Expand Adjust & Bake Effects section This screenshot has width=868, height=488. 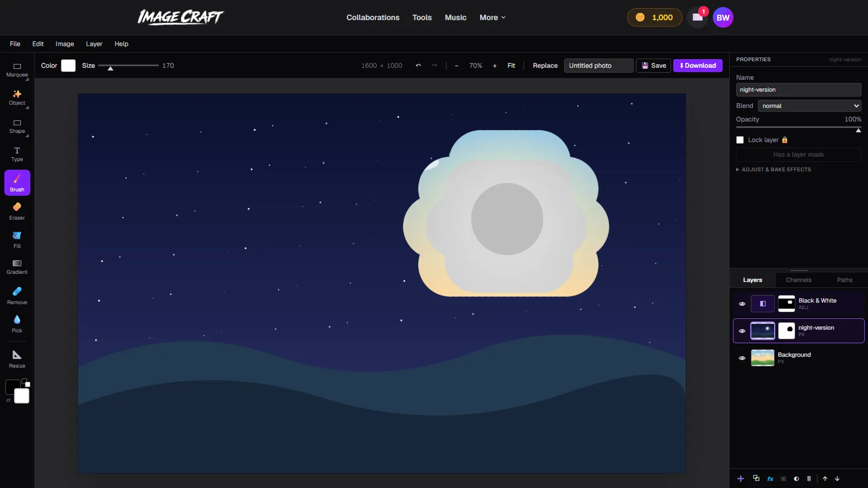(x=774, y=170)
